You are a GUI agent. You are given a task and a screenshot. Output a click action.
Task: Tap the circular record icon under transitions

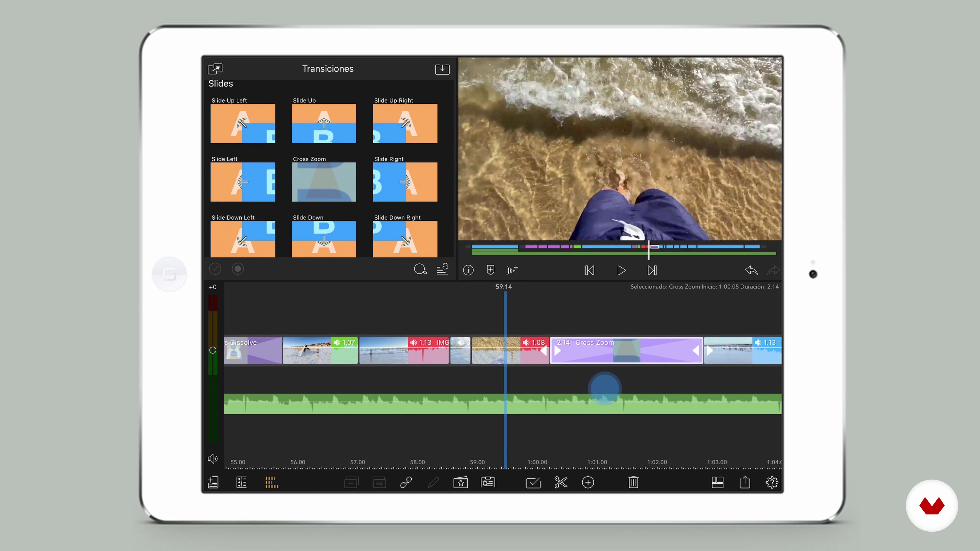tap(238, 269)
